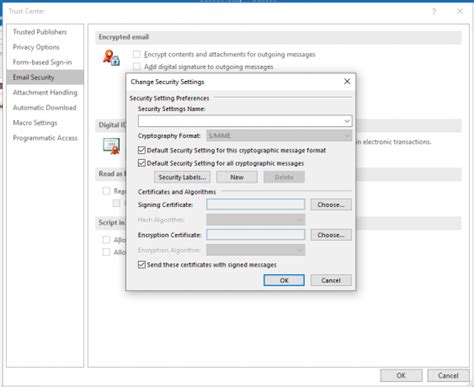Choose an Encryption Certificate
This screenshot has height=387, width=474.
tap(331, 235)
